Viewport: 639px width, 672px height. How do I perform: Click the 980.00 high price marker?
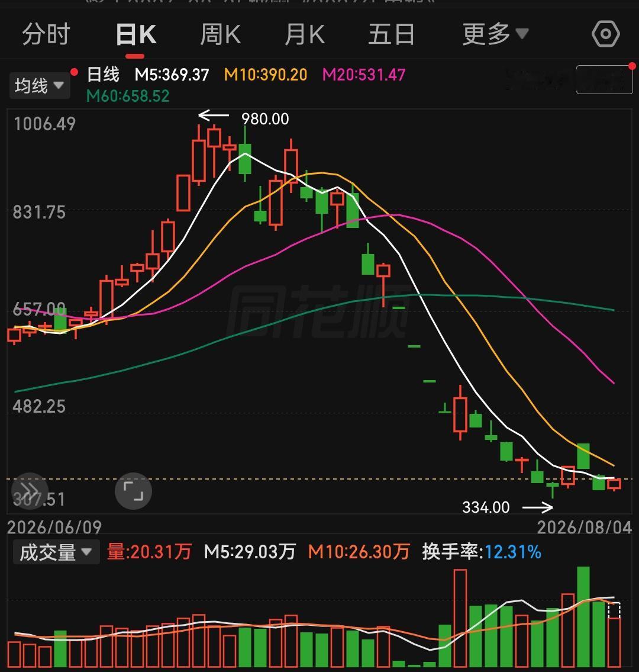click(265, 119)
